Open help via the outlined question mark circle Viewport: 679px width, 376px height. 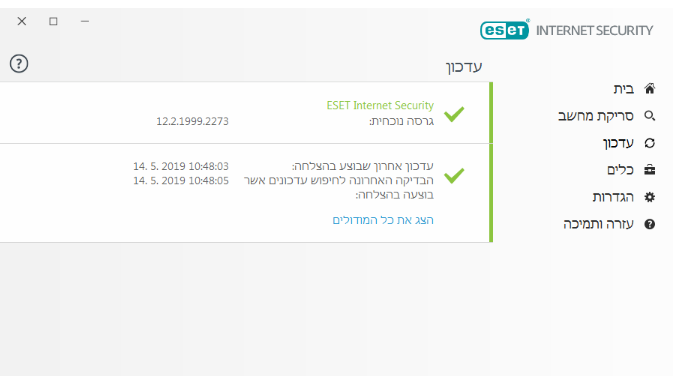pyautogui.click(x=19, y=64)
